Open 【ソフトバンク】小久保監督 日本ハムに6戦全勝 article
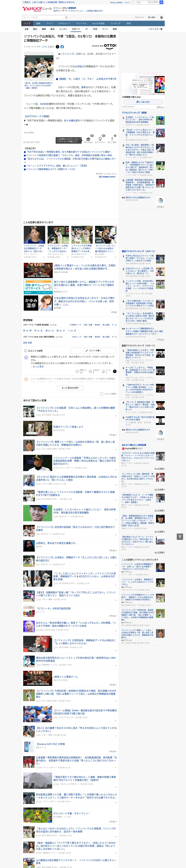Viewport: 186px width, 868px height. click(x=76, y=409)
